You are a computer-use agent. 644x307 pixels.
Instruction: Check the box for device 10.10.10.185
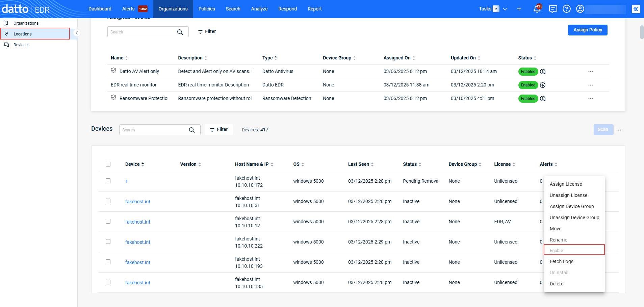[x=108, y=282]
